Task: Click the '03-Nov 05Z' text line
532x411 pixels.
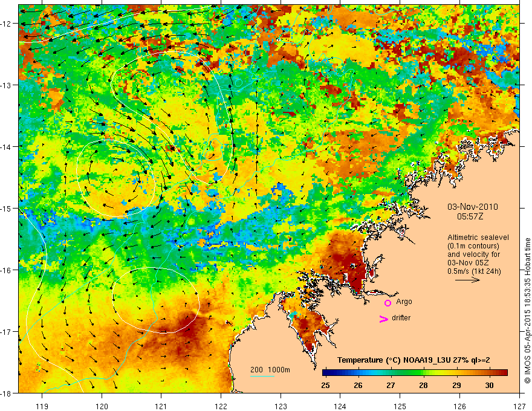Action: [x=468, y=263]
